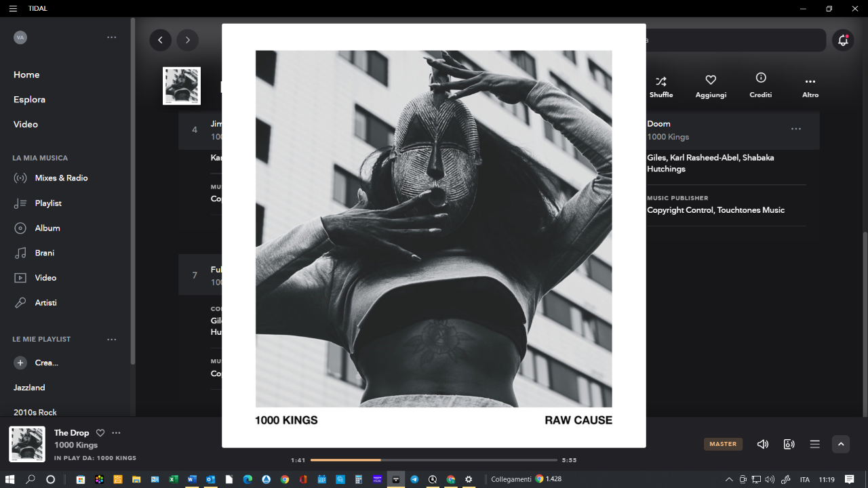
Task: Like The Drop with heart icon
Action: (x=100, y=432)
